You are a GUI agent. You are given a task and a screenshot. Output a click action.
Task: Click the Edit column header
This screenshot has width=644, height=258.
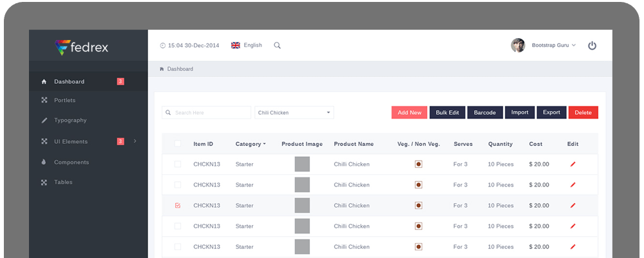point(573,144)
